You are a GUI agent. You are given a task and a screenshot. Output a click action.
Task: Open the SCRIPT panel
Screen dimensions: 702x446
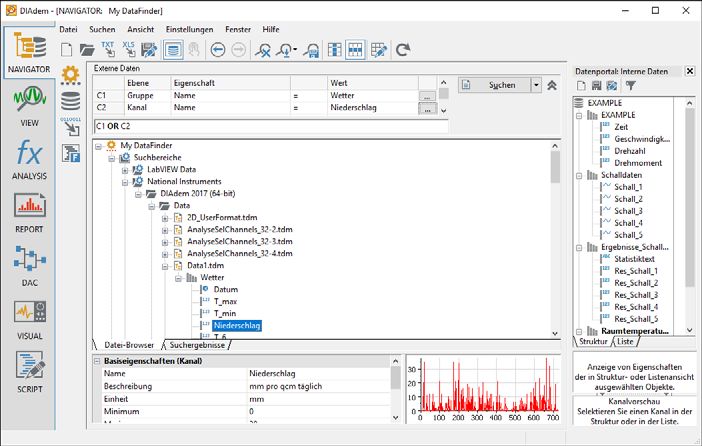click(x=29, y=373)
